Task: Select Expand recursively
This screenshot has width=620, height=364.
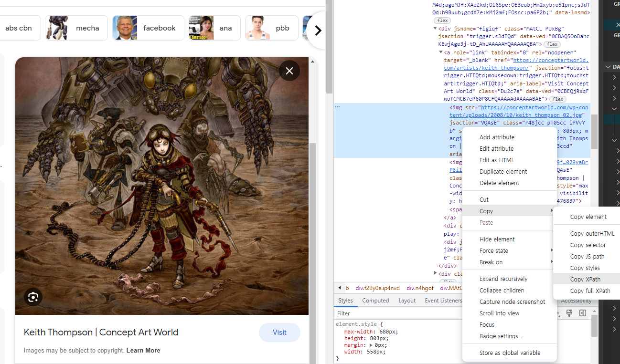Action: tap(503, 279)
